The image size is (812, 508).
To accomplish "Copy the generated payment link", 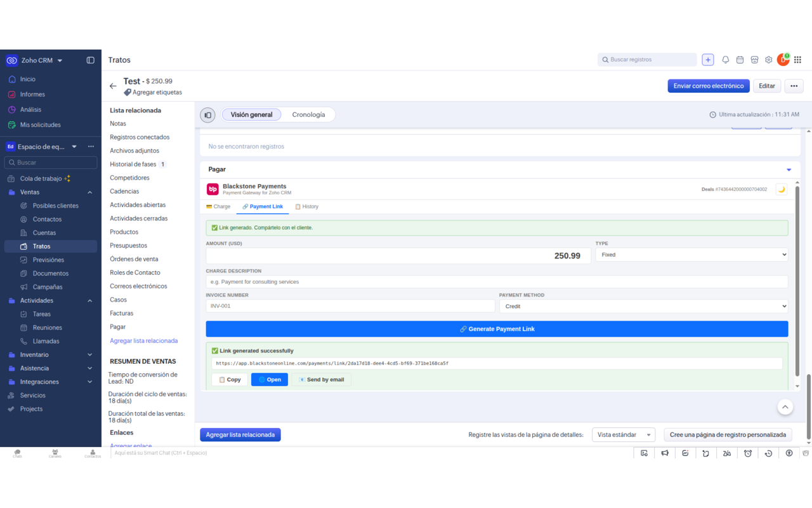I will click(x=230, y=380).
